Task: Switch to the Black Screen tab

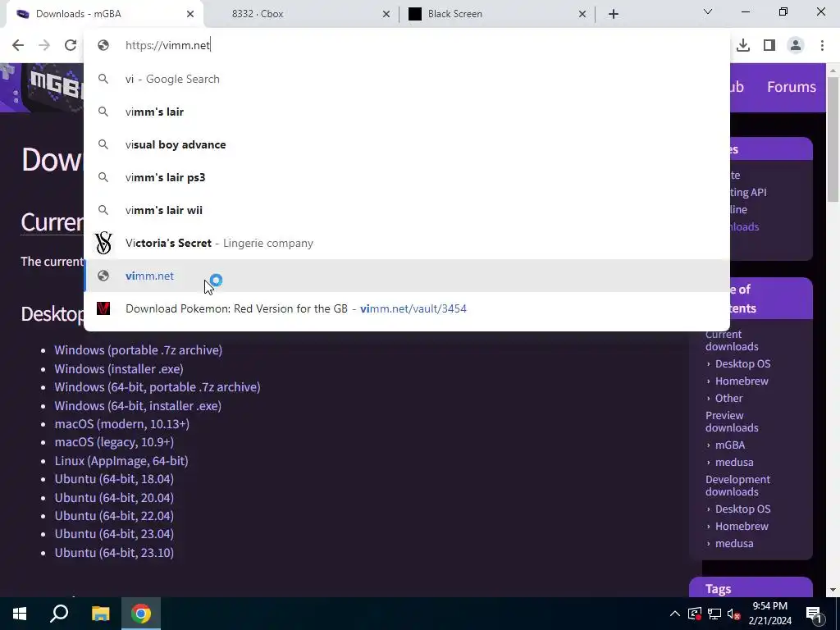Action: 497,14
